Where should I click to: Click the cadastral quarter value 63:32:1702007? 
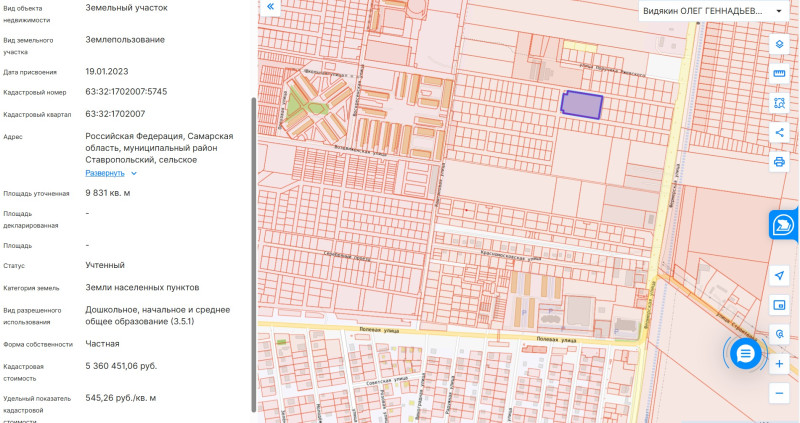115,114
